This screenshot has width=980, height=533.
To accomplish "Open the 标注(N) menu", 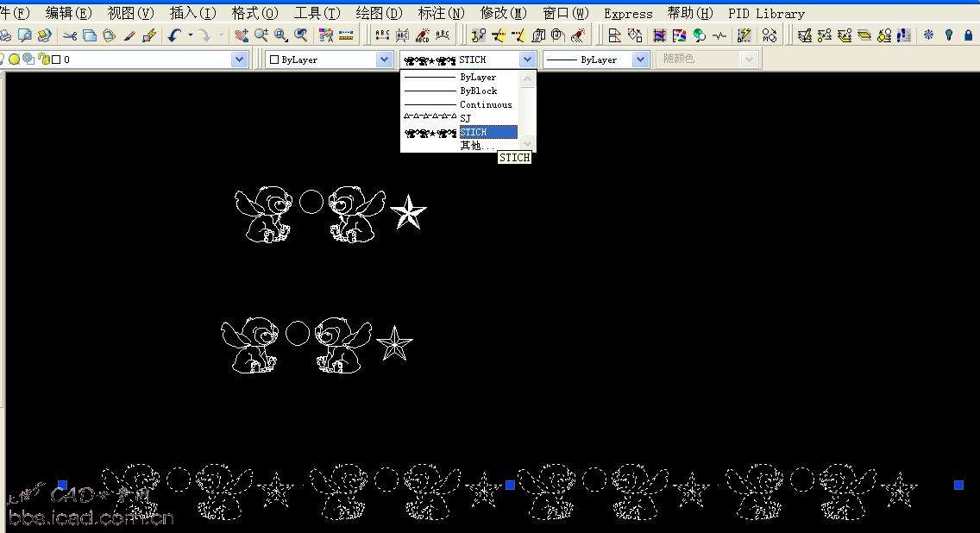I will coord(441,13).
